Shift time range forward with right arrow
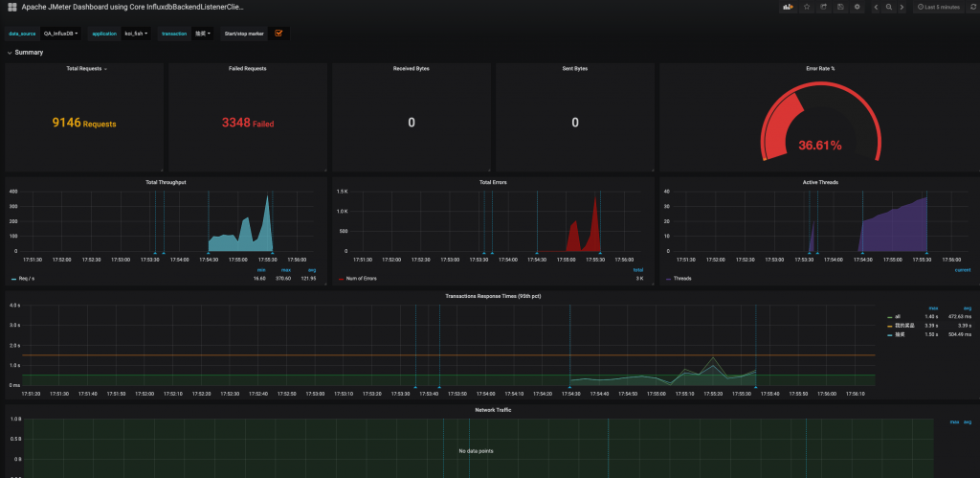This screenshot has width=980, height=478. 902,7
